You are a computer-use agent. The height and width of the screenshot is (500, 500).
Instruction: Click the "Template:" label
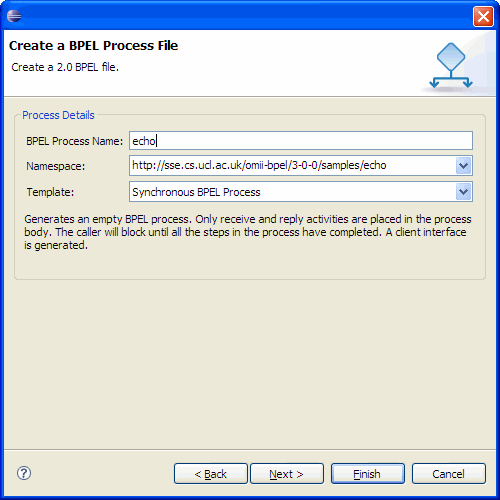tap(50, 192)
